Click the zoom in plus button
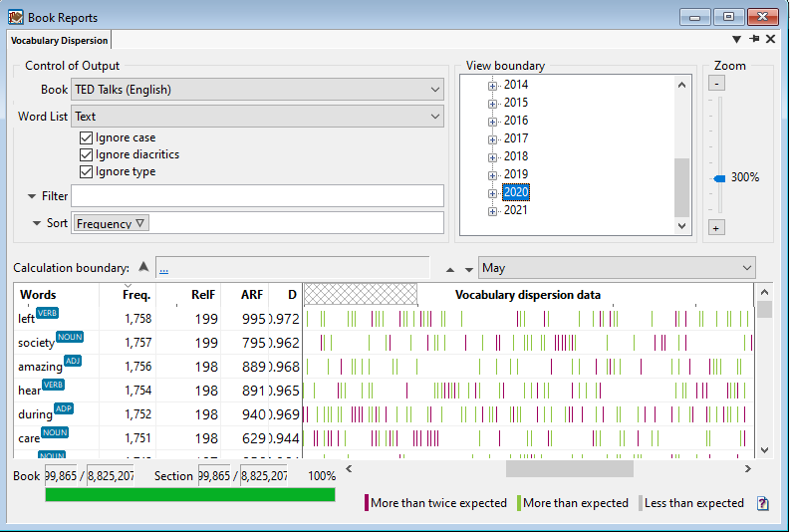This screenshot has height=532, width=790. pos(717,227)
